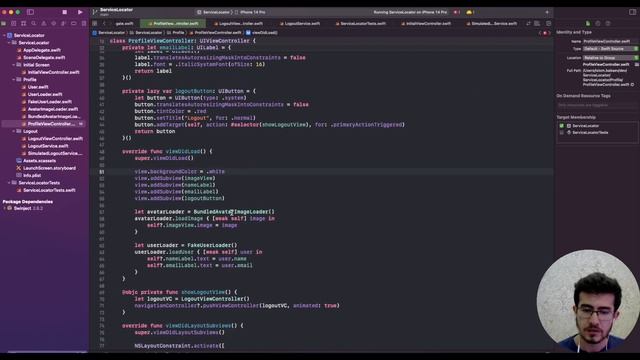640x360 pixels.
Task: Toggle the editor options lines icon
Action: tap(537, 24)
